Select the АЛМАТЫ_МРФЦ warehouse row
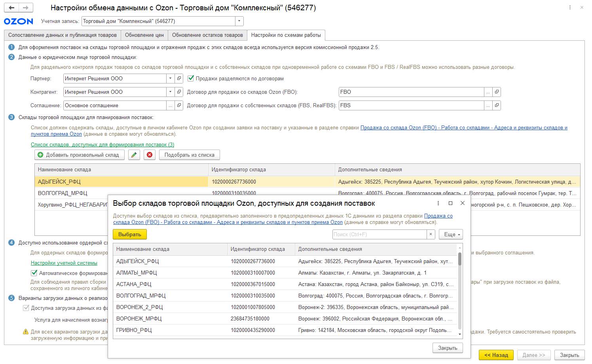Screen dimensions: 592x364 click(137, 273)
